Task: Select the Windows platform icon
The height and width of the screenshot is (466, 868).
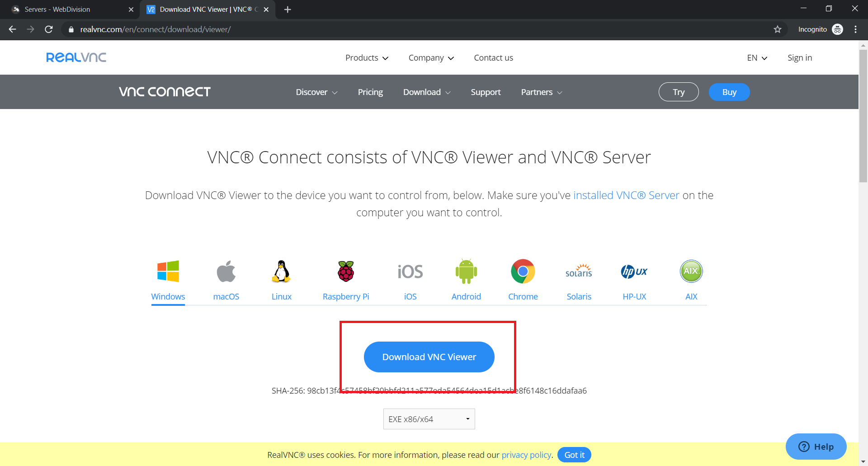Action: click(168, 271)
